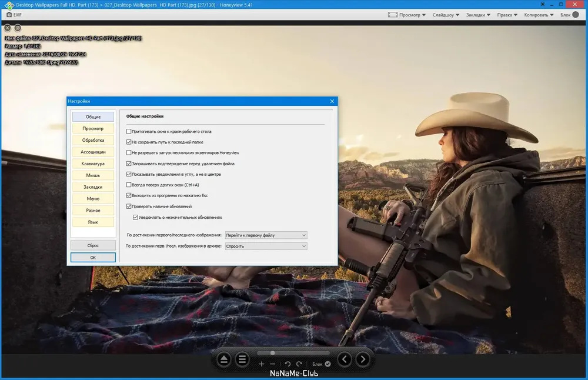Open the Слайдшоу menu
Image resolution: width=588 pixels, height=380 pixels.
click(x=446, y=15)
